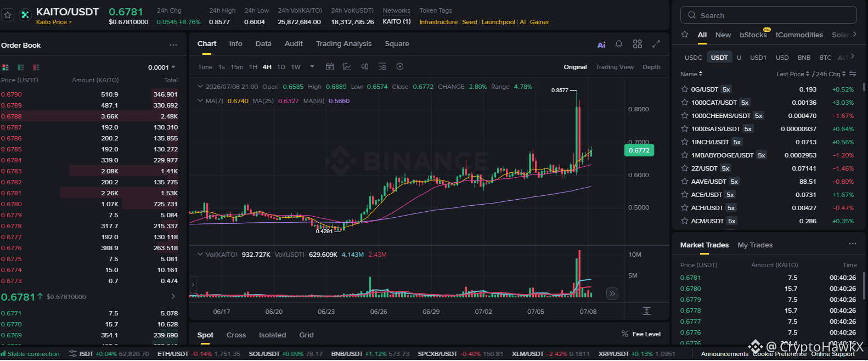Open chart layout grid icon
The height and width of the screenshot is (361, 868).
click(x=638, y=44)
